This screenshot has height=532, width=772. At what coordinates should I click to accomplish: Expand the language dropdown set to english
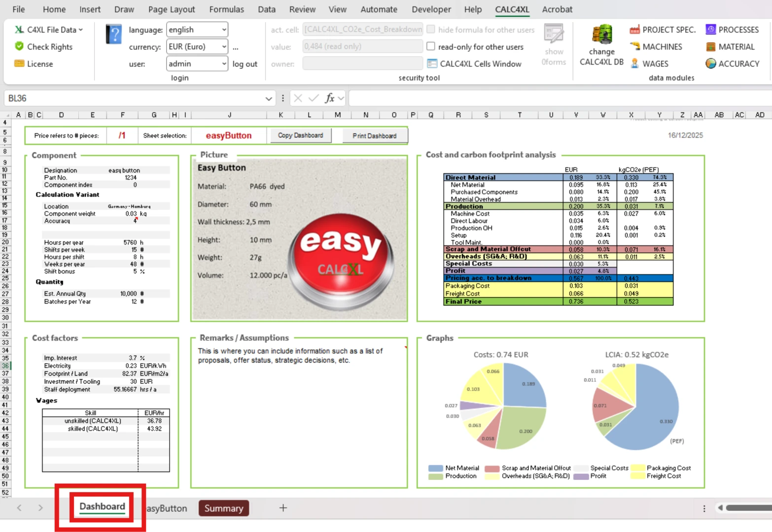pos(224,30)
